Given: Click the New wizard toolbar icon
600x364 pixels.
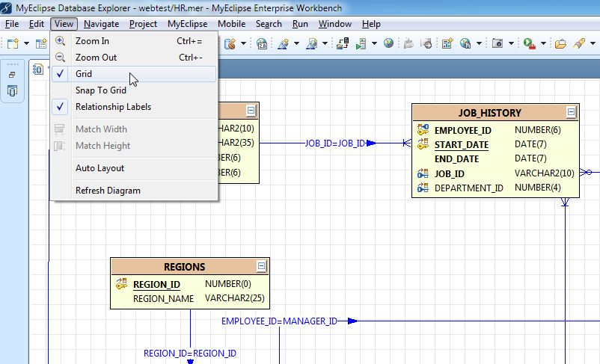Looking at the screenshot, I should click(13, 43).
